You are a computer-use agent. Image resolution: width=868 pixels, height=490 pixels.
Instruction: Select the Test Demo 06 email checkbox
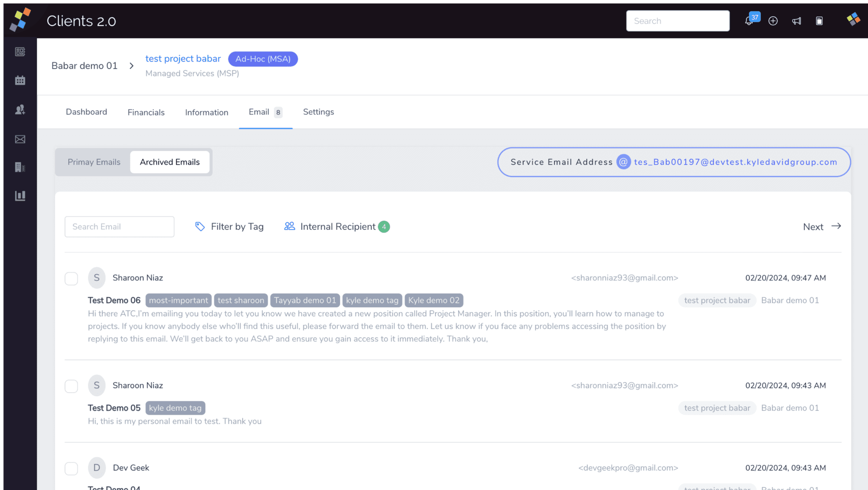tap(71, 278)
